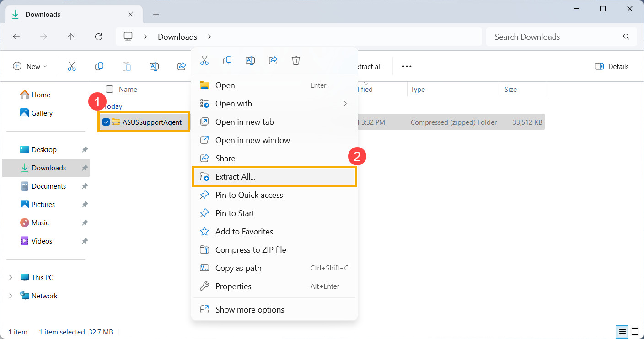This screenshot has height=339, width=644.
Task: Click the toolbar Copy icon
Action: [99, 66]
